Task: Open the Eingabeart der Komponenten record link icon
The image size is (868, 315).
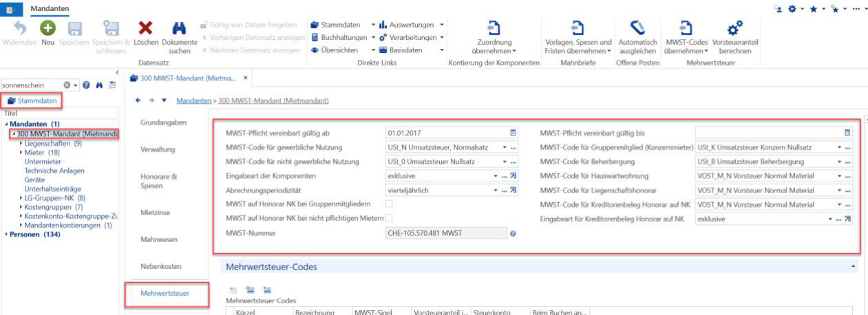Action: coord(513,176)
